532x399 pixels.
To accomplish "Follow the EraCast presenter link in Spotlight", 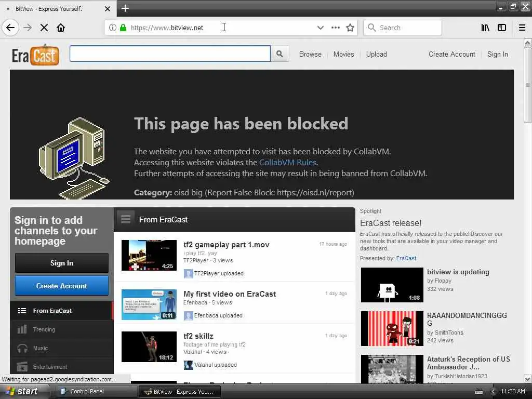I will pyautogui.click(x=406, y=258).
